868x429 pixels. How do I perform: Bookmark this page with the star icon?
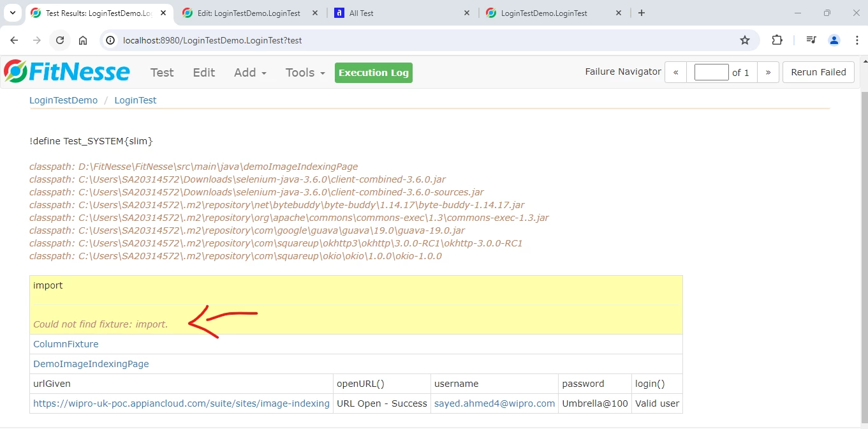tap(745, 40)
